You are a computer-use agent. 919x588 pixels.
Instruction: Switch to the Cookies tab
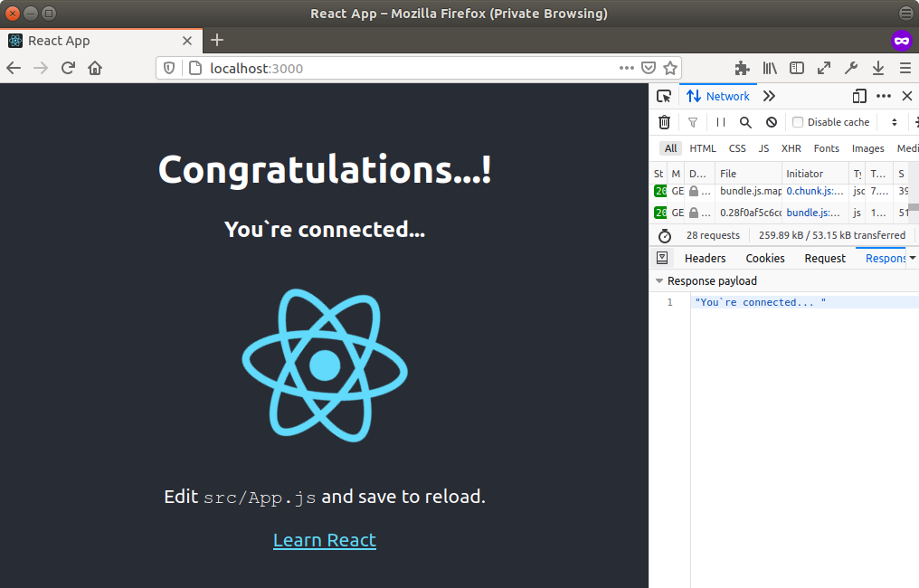click(764, 258)
